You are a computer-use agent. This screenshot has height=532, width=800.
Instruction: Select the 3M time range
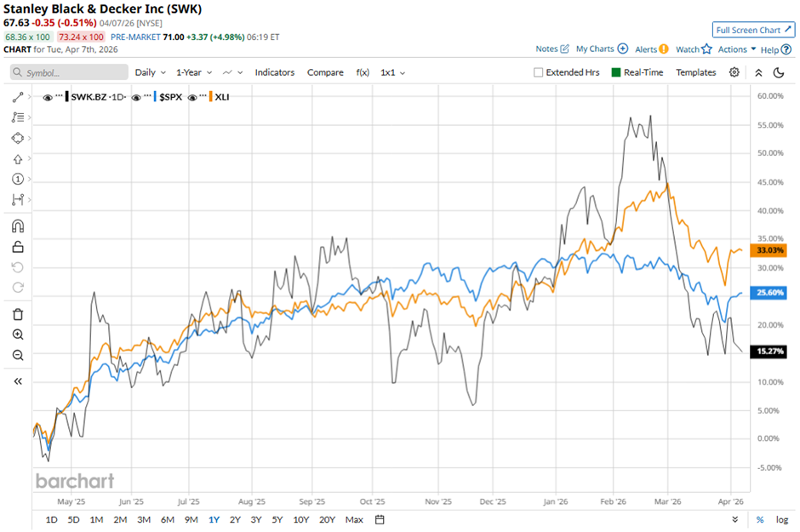[144, 520]
